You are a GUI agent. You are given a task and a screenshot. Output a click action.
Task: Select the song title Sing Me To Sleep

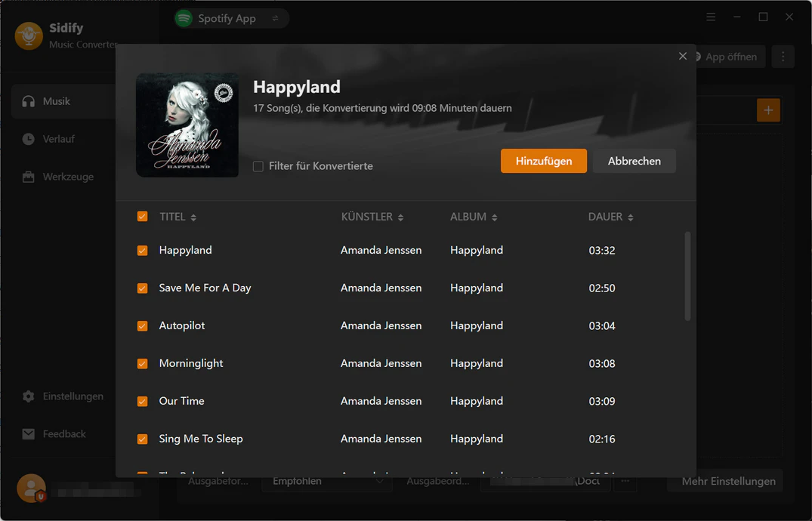201,439
